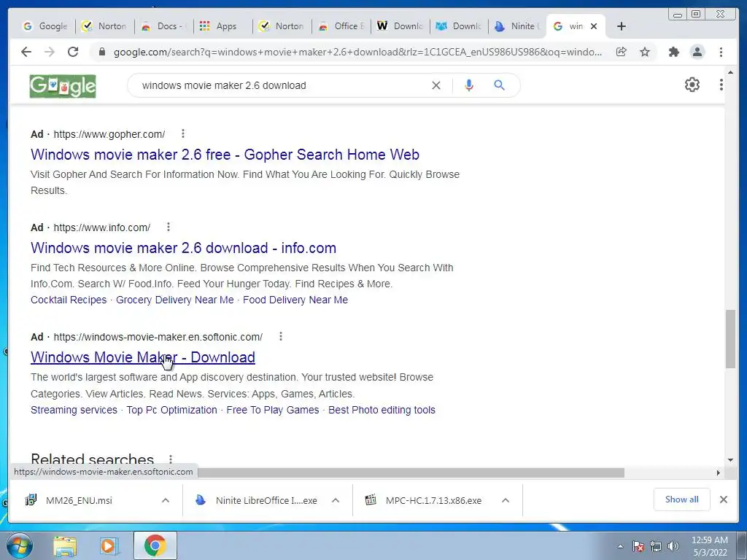Screen dimensions: 747x560
Task: Click the network icon in system tray
Action: click(x=656, y=546)
